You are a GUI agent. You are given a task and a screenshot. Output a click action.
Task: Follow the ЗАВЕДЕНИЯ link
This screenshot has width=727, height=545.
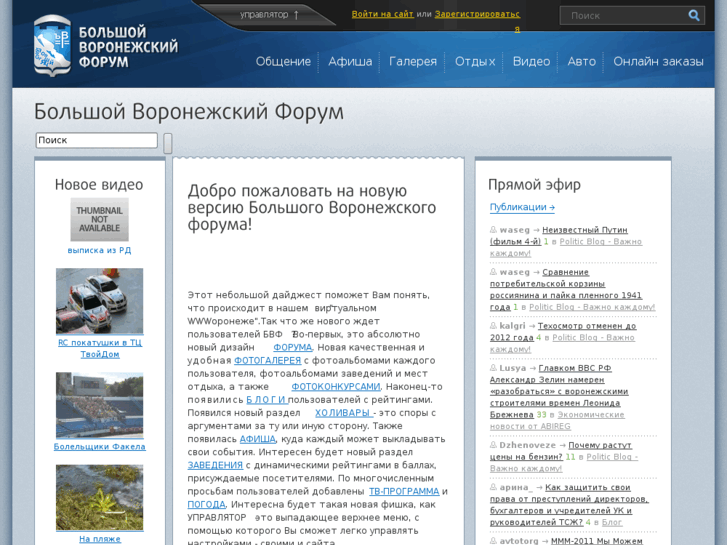coord(215,465)
